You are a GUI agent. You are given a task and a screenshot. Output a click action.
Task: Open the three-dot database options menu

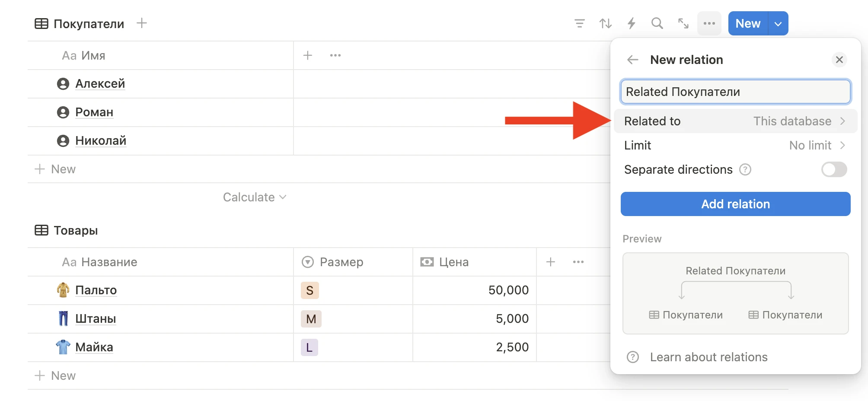[709, 23]
